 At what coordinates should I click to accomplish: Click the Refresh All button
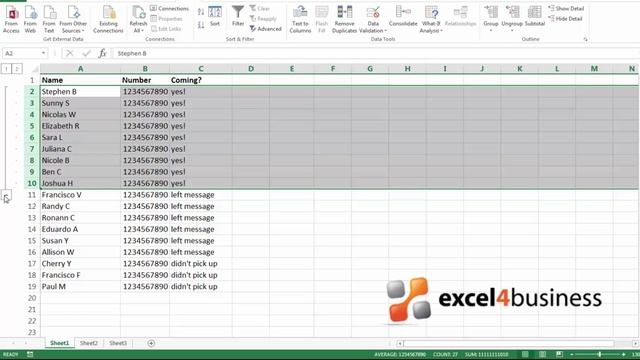138,19
